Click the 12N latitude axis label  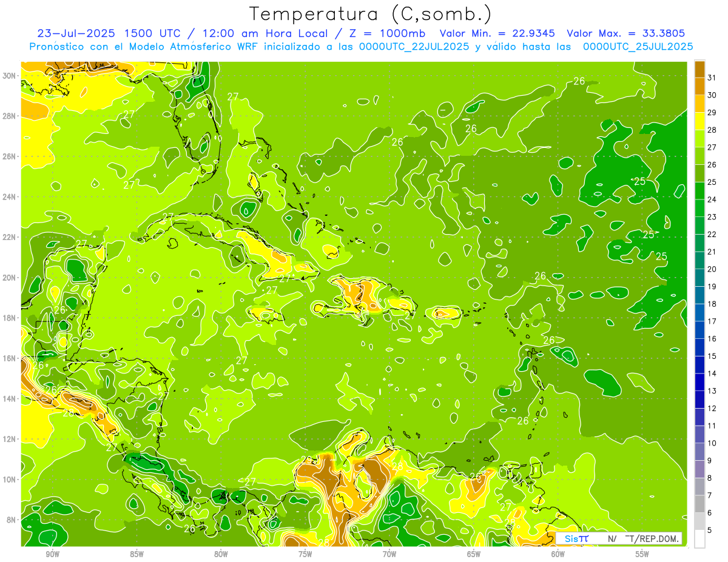tap(9, 439)
